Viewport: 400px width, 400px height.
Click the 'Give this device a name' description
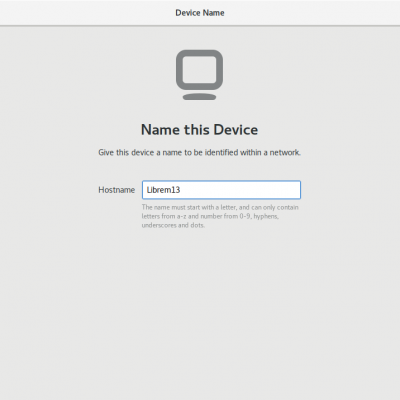tap(199, 152)
